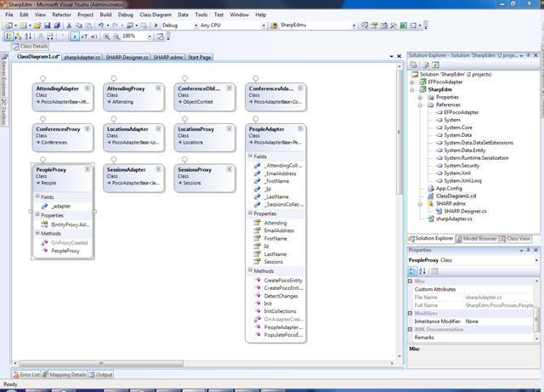
Task: Expand the AttendingProxy class shape chevron
Action: (158, 88)
